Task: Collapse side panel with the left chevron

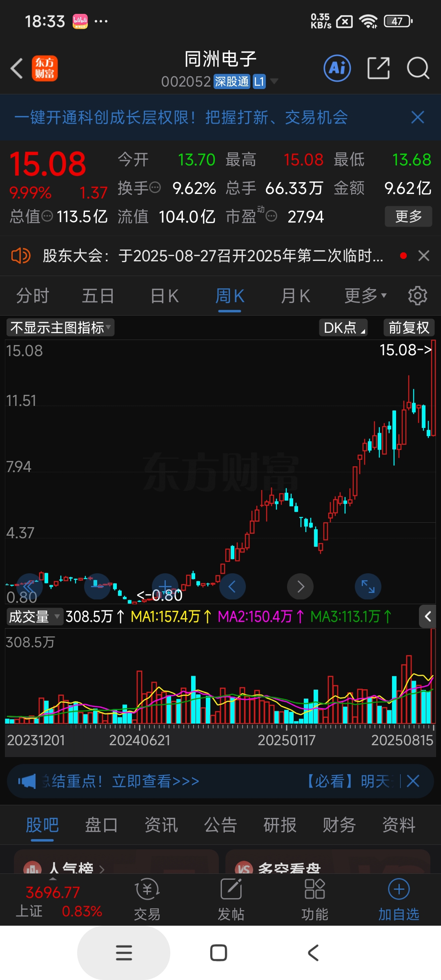Action: point(428,617)
